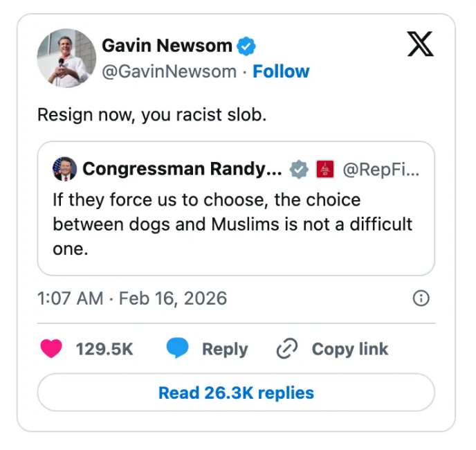476x450 pixels.
Task: Follow the @GavinNewsom account
Action: tap(281, 71)
